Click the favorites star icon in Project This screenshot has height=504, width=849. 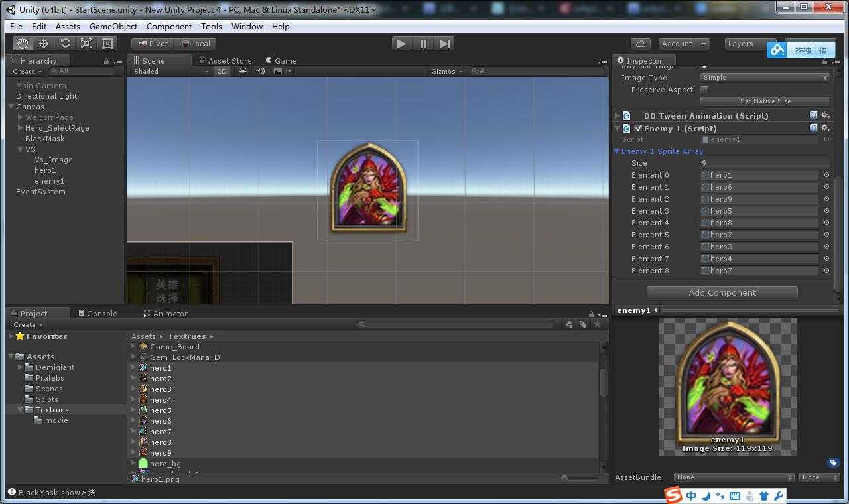click(598, 324)
